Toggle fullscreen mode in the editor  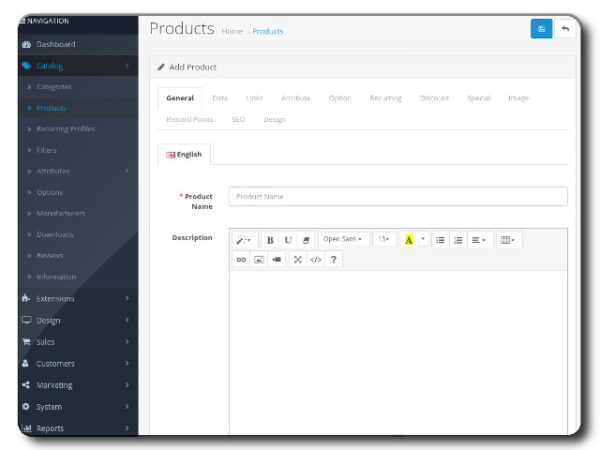[297, 259]
